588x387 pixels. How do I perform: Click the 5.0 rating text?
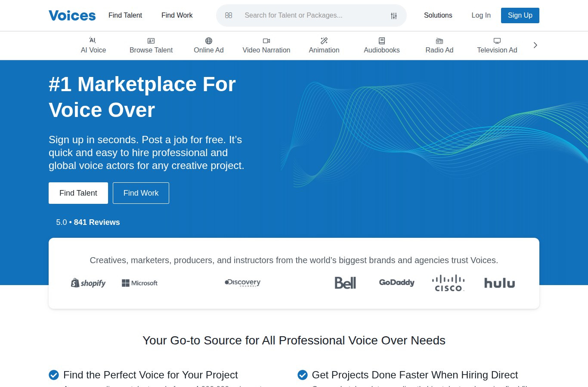tap(62, 222)
